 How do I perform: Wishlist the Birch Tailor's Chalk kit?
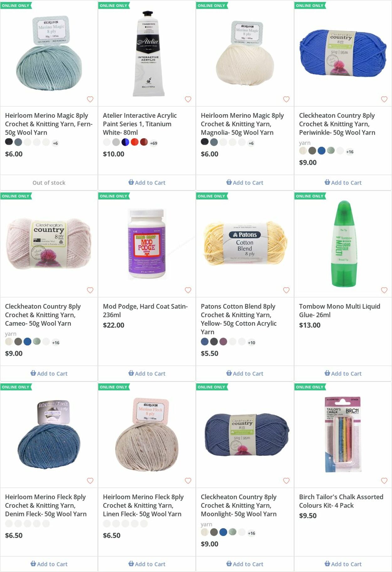pos(384,480)
